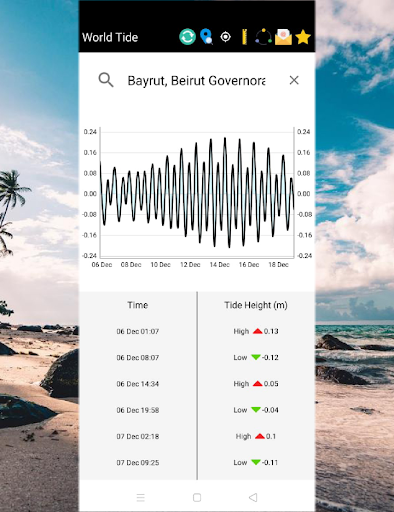Tap the Low -0.04 tide value

(256, 410)
